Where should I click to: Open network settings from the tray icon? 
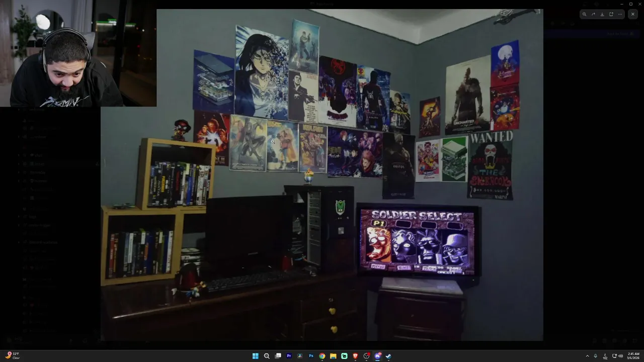(614, 356)
